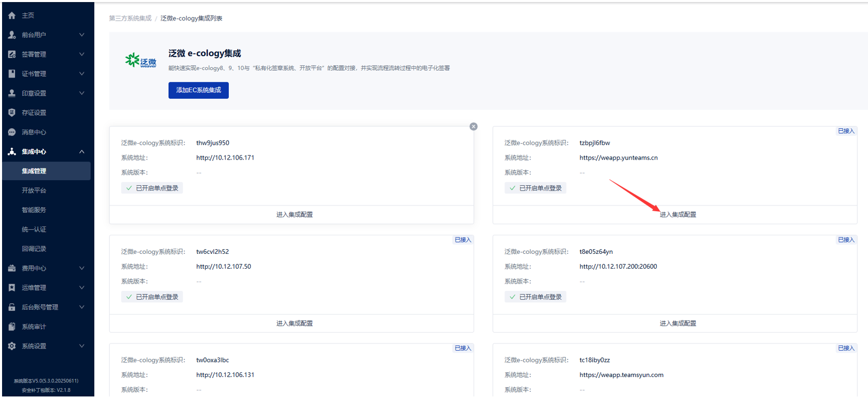Click the 存证设置 shield icon
Image resolution: width=868 pixels, height=398 pixels.
[12, 113]
